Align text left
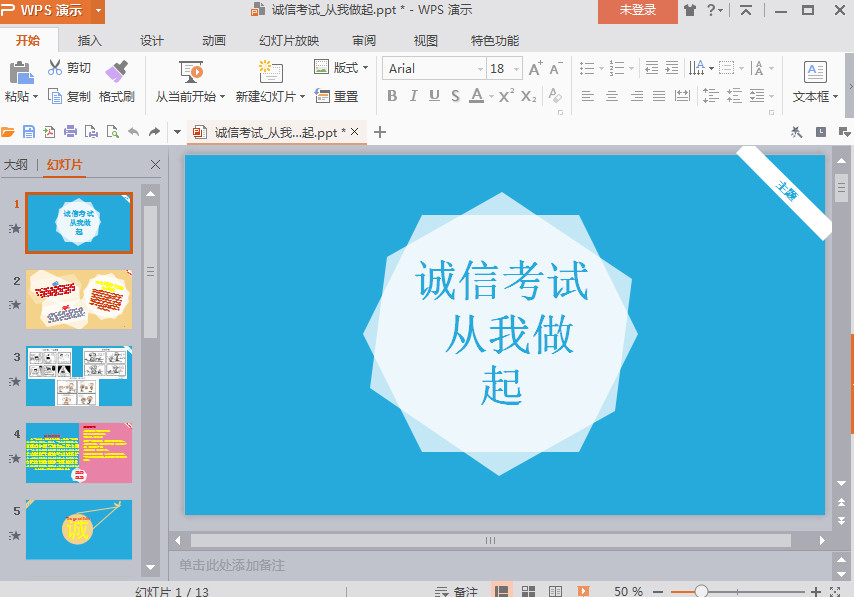The image size is (854, 597). pos(588,96)
